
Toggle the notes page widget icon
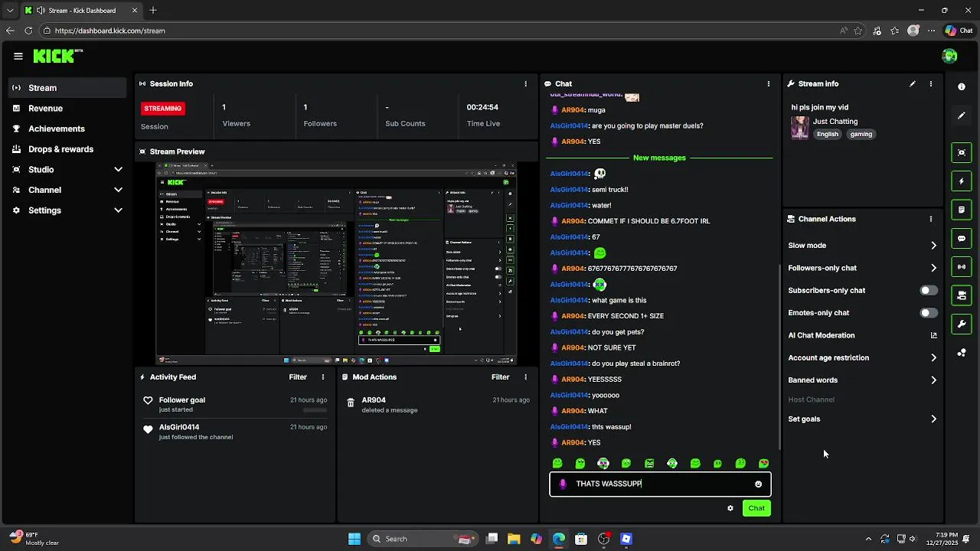(x=962, y=210)
